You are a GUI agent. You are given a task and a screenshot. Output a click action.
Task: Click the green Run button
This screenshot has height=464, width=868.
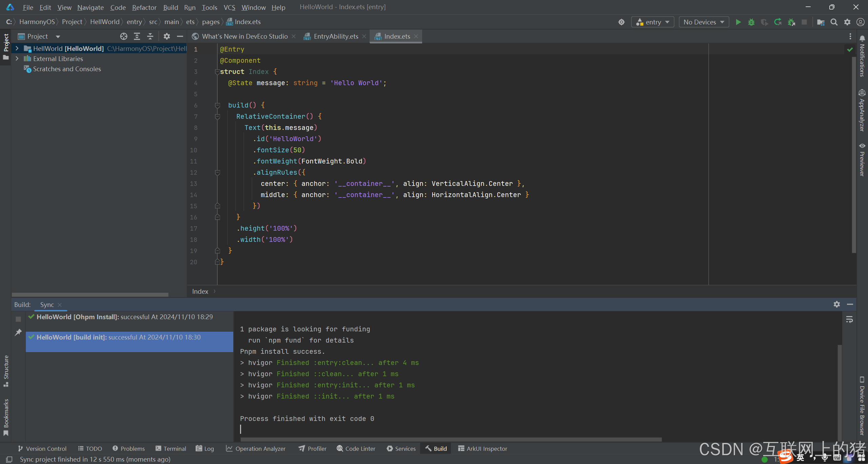pos(738,22)
